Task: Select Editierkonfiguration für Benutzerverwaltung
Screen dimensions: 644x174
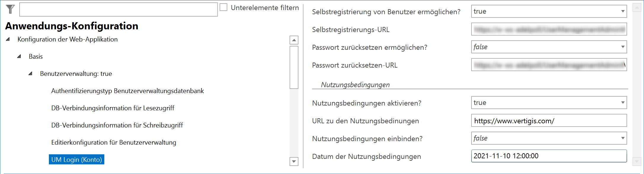Action: 114,143
